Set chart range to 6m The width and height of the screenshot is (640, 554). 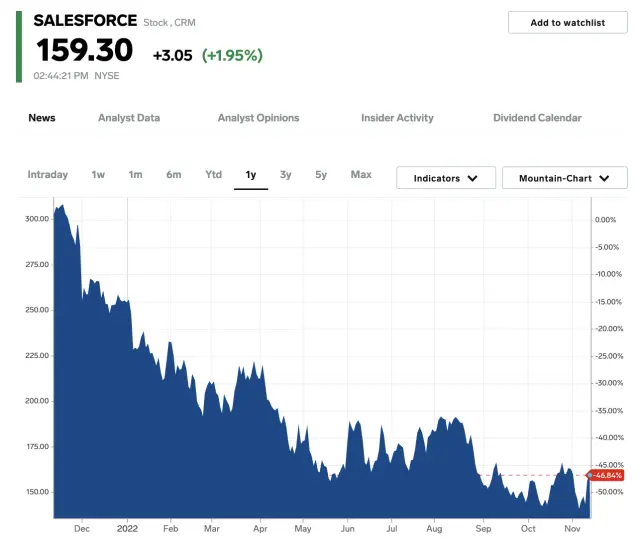(174, 175)
